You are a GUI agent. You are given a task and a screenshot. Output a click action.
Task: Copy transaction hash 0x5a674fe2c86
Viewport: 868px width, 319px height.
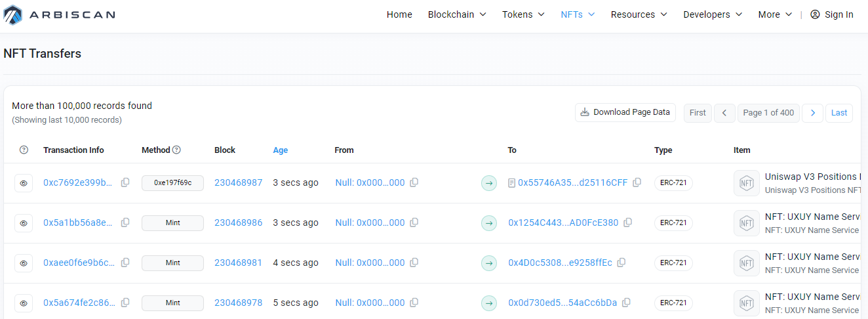(x=125, y=303)
